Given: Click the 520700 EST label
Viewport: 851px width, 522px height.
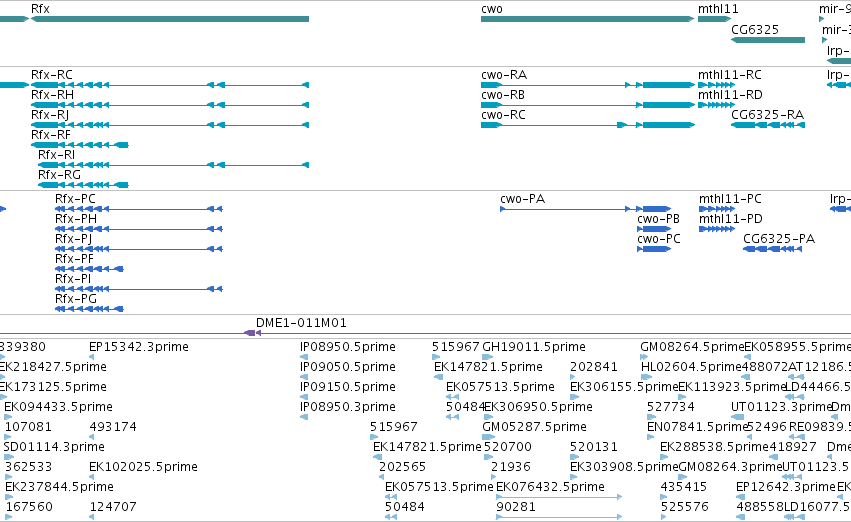Looking at the screenshot, I should click(507, 447).
